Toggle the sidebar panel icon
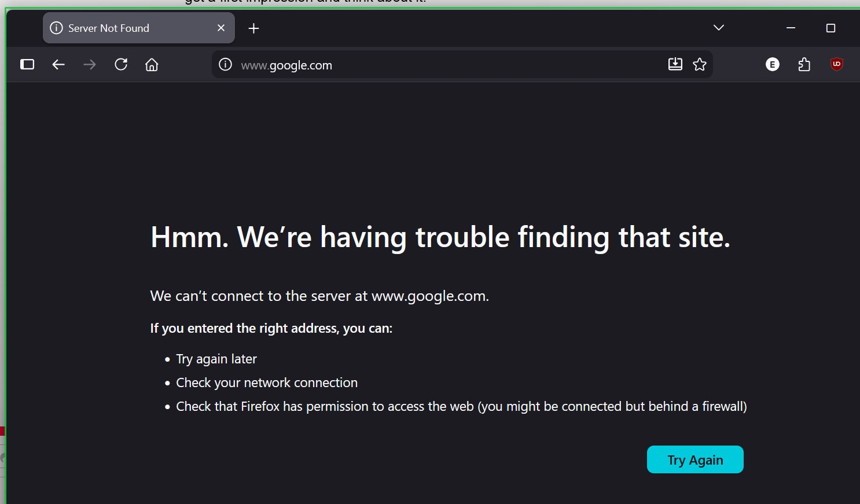Image resolution: width=860 pixels, height=504 pixels. (27, 64)
